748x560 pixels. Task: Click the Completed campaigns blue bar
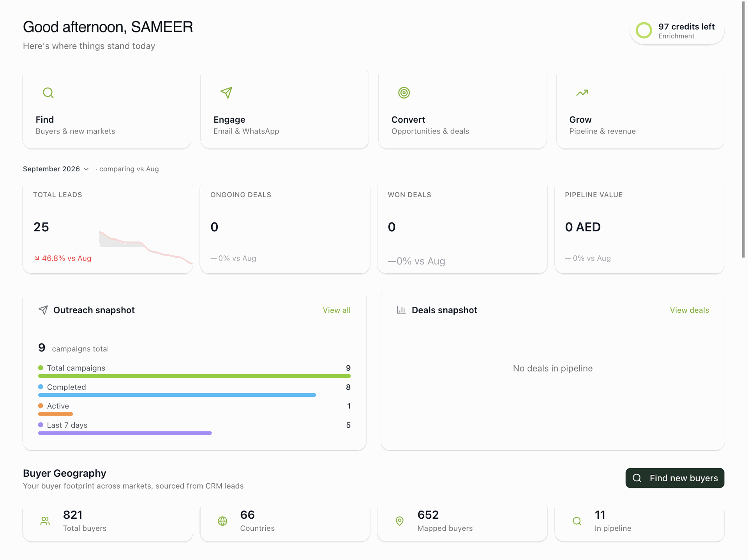click(177, 395)
